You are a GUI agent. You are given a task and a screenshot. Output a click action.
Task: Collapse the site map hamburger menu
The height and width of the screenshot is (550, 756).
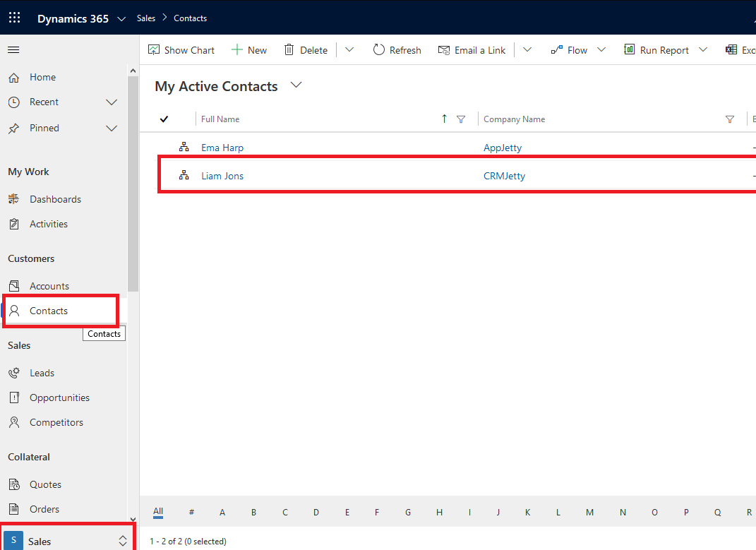[x=13, y=49]
